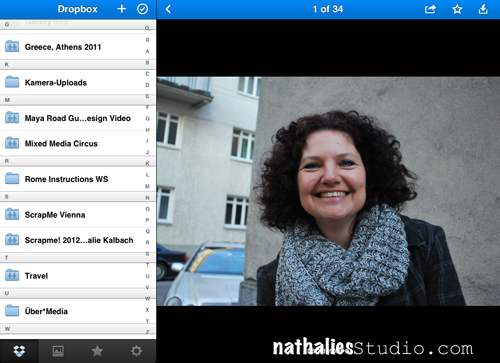
Task: Open the Favorites star tab at bottom
Action: 97,351
